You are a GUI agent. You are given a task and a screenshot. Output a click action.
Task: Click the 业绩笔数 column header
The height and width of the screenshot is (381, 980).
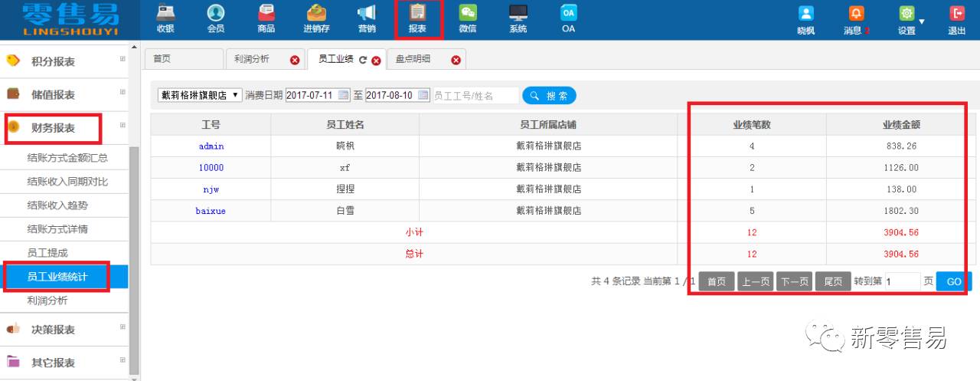click(752, 124)
